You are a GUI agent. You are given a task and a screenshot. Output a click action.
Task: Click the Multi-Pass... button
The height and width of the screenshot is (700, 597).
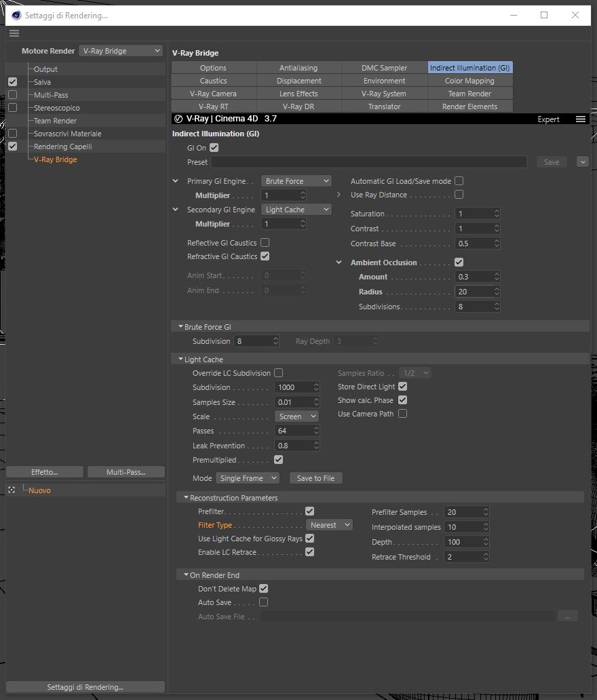(x=126, y=472)
